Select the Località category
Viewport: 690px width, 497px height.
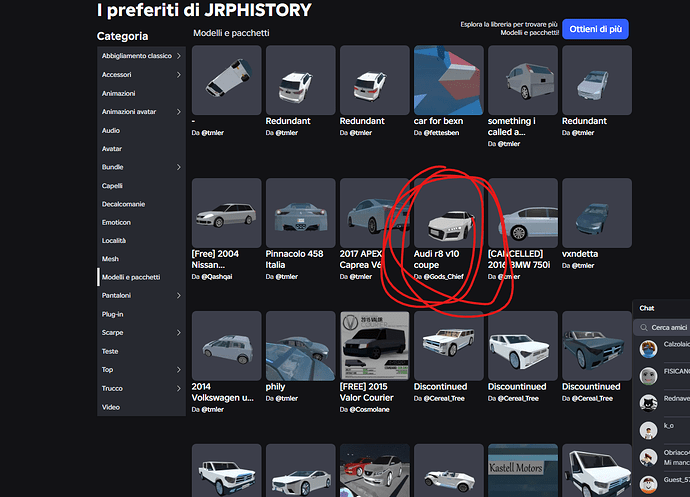tap(141, 241)
